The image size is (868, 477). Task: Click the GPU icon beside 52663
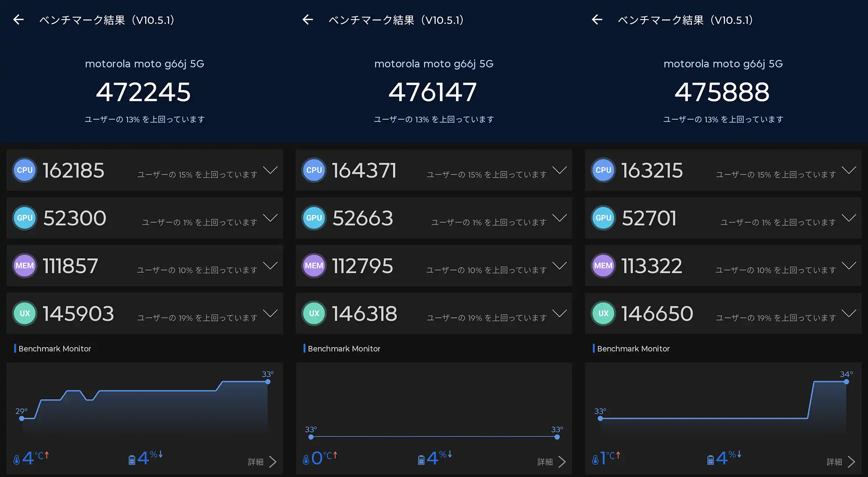314,218
